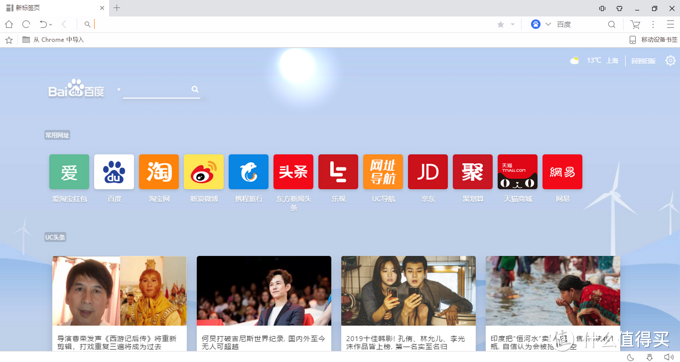Click the page search magnifier button
Image resolution: width=680 pixels, height=362 pixels.
[x=195, y=89]
